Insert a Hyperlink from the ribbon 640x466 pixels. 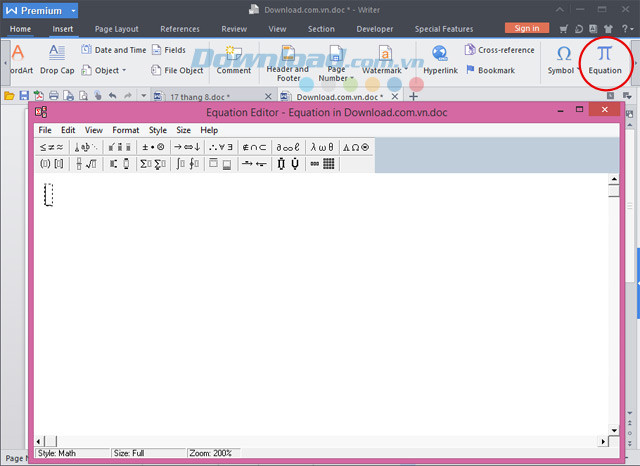point(440,60)
